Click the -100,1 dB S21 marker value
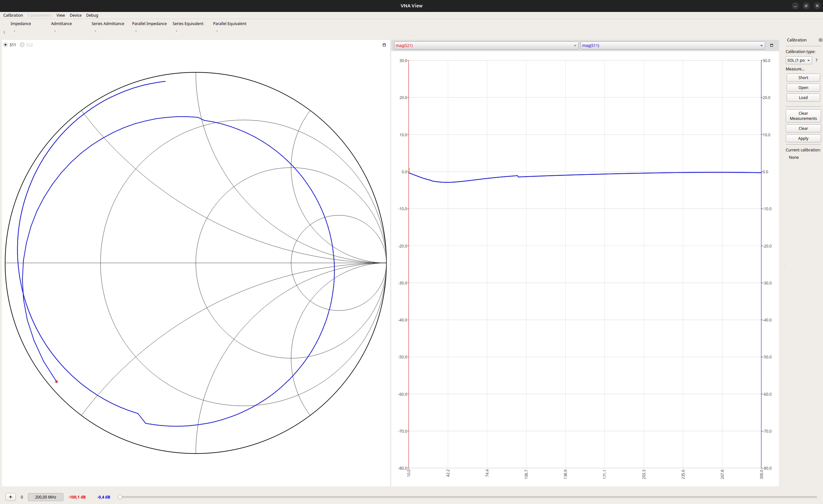The height and width of the screenshot is (504, 823). (77, 497)
